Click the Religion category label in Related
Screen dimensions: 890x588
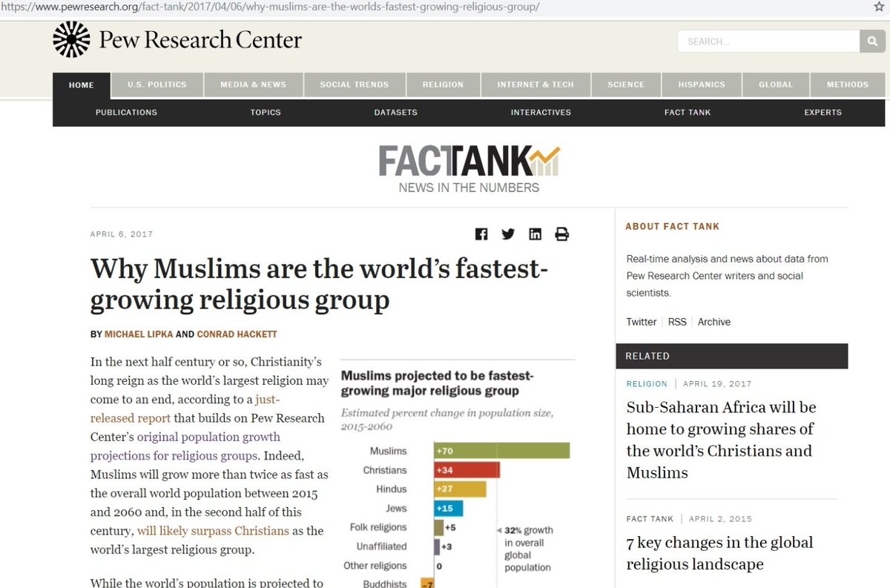647,384
